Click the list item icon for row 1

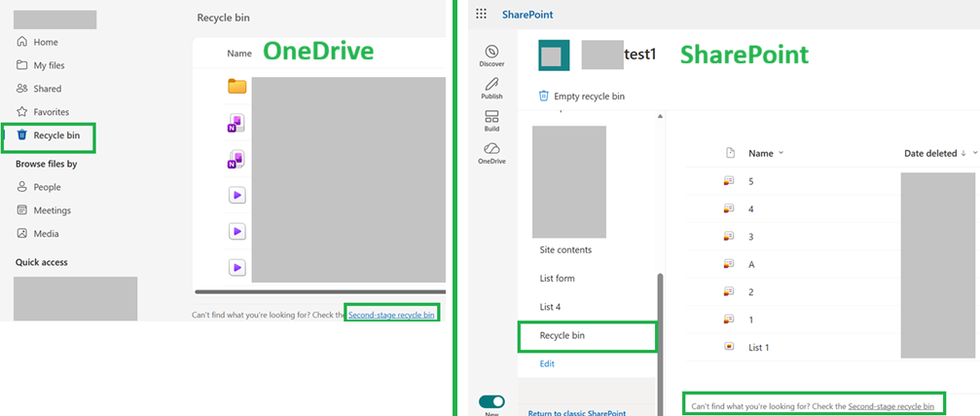(728, 319)
